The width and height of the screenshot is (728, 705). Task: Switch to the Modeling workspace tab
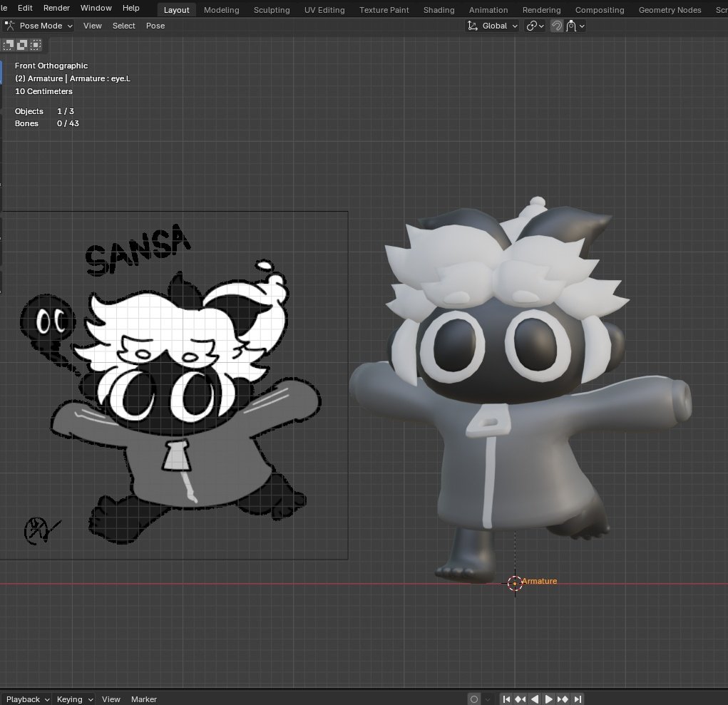(x=222, y=10)
